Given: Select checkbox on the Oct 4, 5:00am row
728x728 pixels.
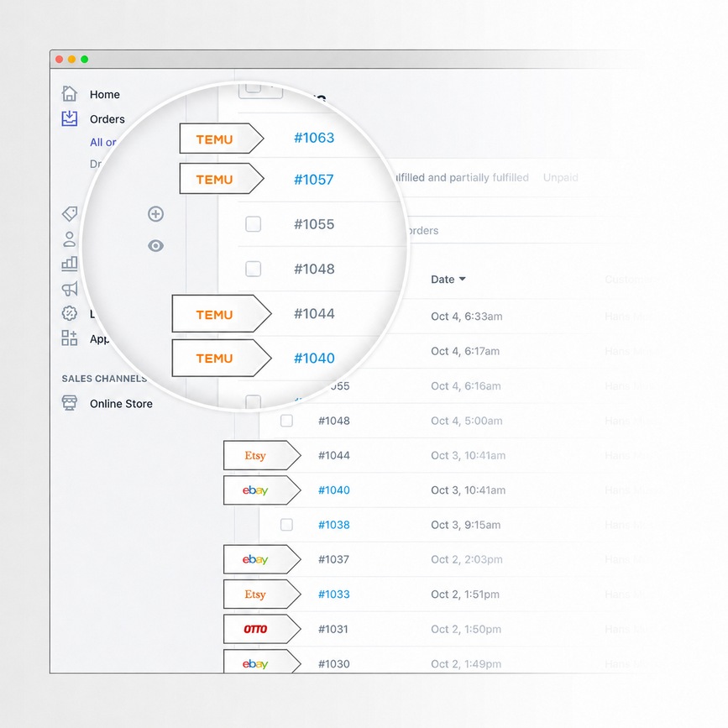Looking at the screenshot, I should (x=286, y=421).
